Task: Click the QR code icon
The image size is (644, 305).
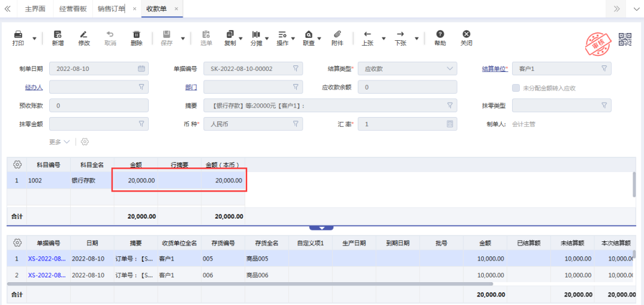Action: [x=625, y=39]
